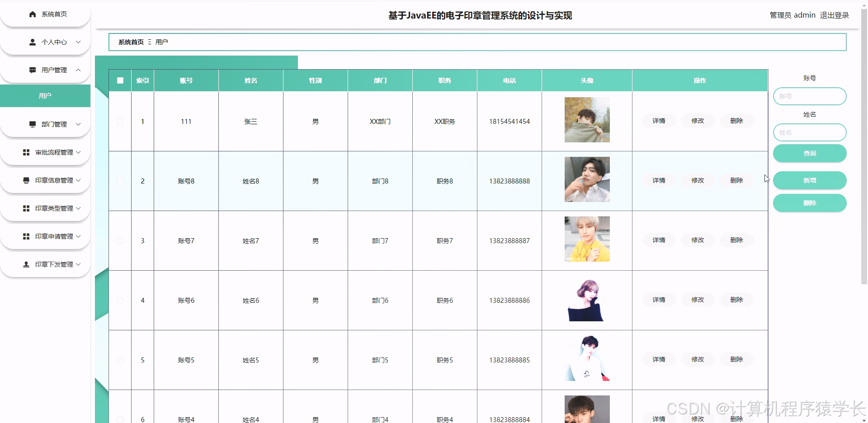Open 详情 for 账号5 row
This screenshot has width=868, height=423.
(659, 359)
